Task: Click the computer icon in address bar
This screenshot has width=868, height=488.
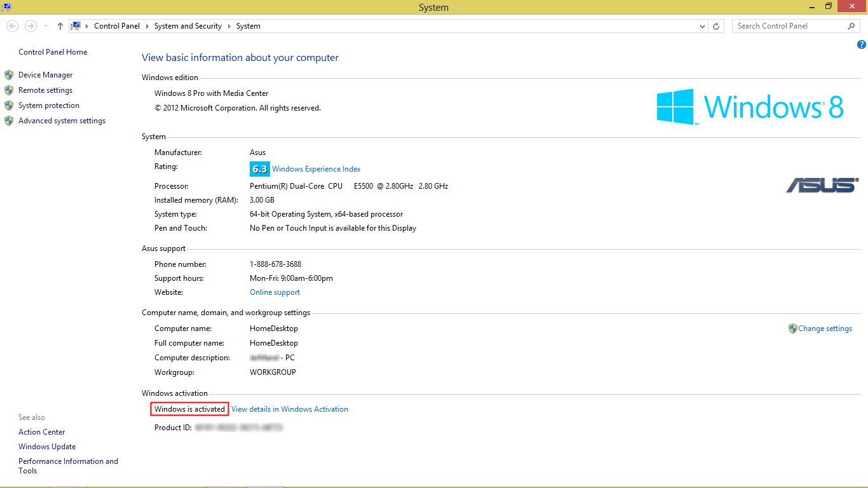Action: pyautogui.click(x=76, y=26)
